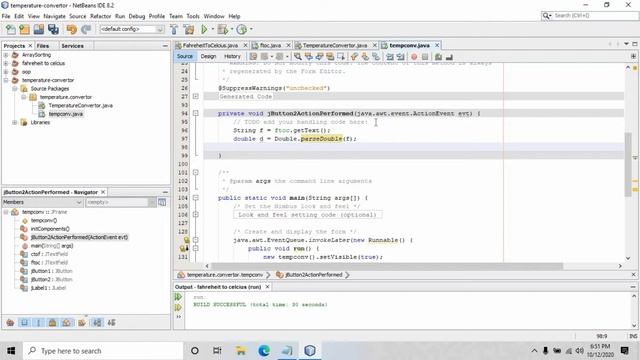
Task: Click the Start Macro Recording red circle icon
Action: click(x=414, y=57)
